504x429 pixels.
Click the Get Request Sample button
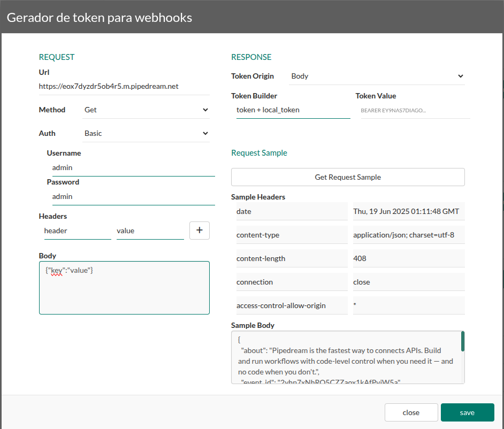348,177
